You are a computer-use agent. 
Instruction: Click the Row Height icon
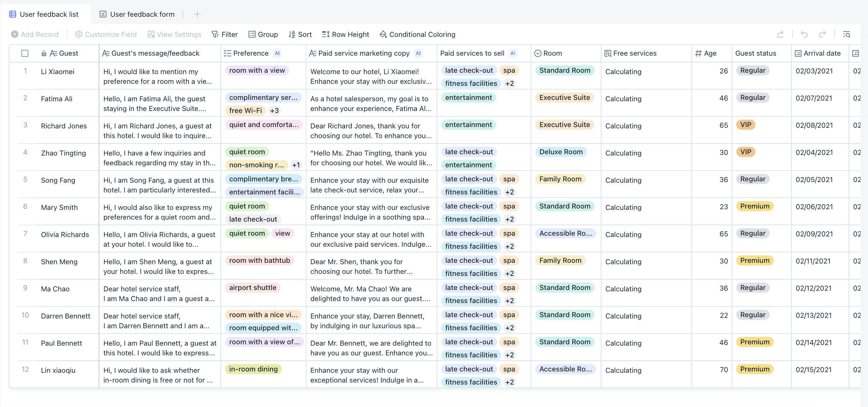(326, 34)
